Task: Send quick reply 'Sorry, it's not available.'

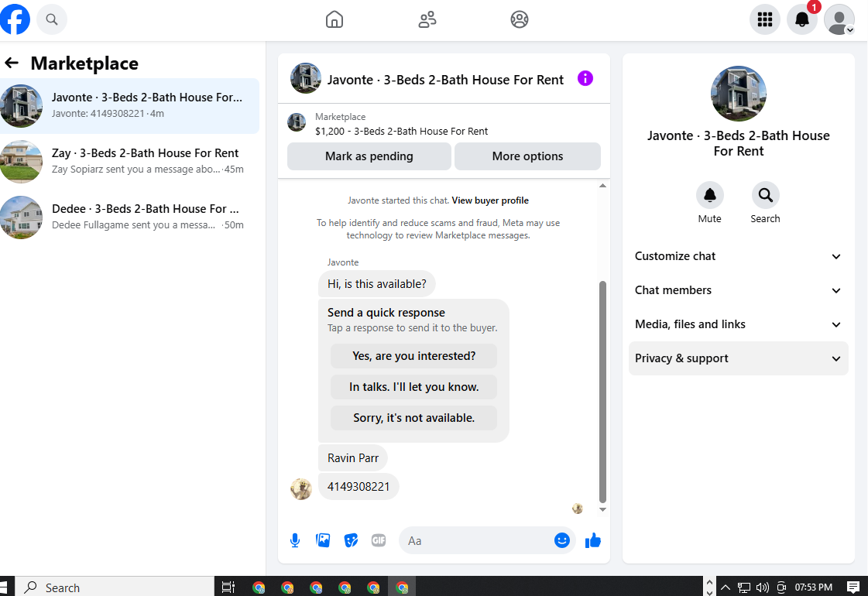Action: tap(413, 418)
